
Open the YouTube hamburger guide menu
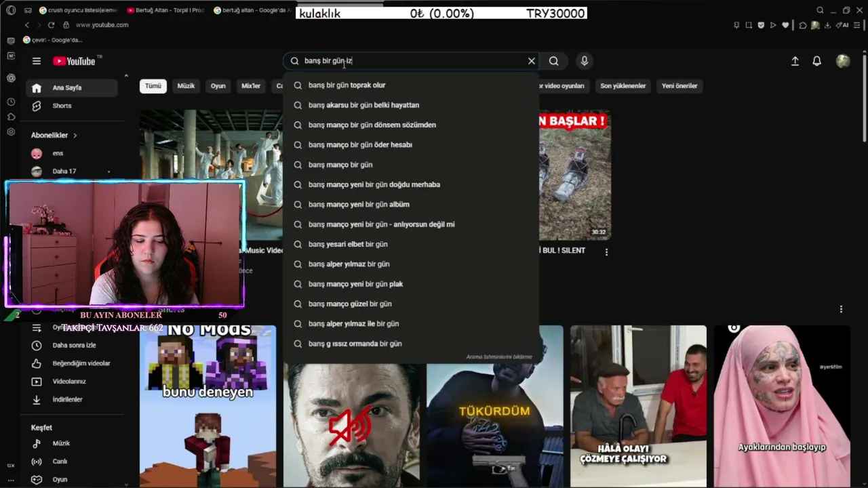click(37, 61)
